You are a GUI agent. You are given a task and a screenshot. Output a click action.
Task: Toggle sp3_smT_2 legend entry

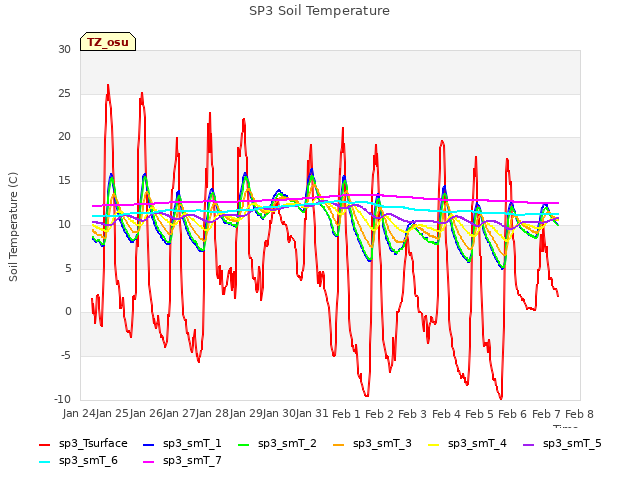277,444
